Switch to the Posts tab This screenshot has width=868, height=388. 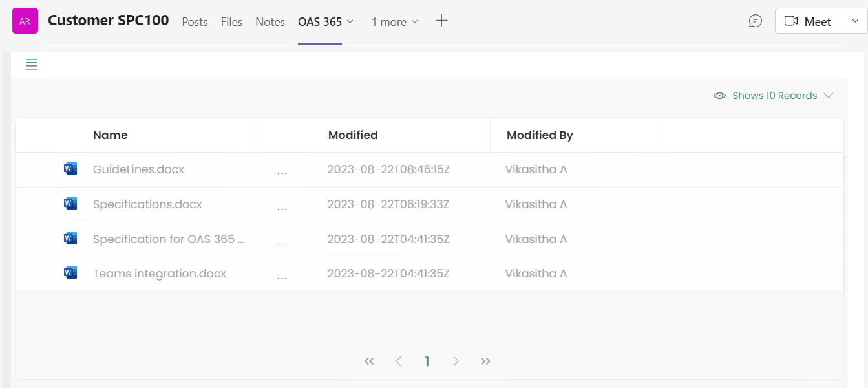click(x=195, y=22)
